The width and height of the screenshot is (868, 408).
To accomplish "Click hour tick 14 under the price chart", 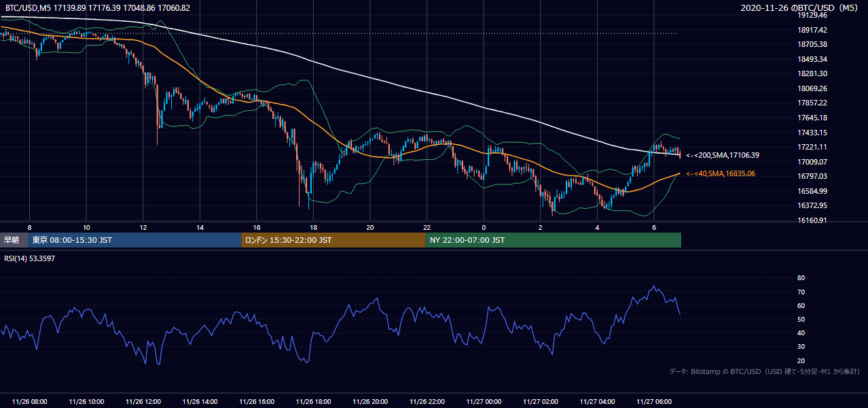I will 200,228.
